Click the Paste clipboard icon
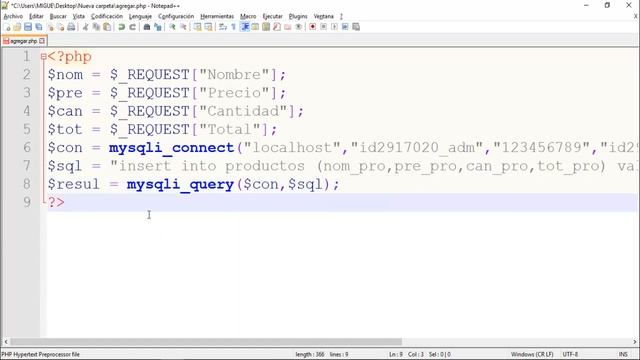640x360 pixels. pos(107,27)
